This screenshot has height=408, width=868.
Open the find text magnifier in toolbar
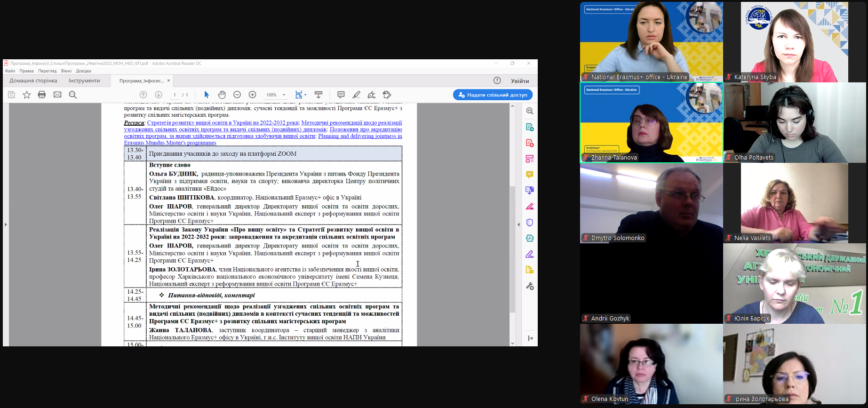(73, 95)
